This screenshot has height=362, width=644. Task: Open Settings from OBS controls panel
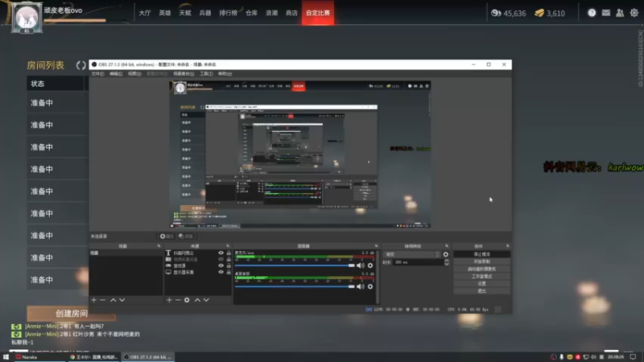click(x=481, y=284)
